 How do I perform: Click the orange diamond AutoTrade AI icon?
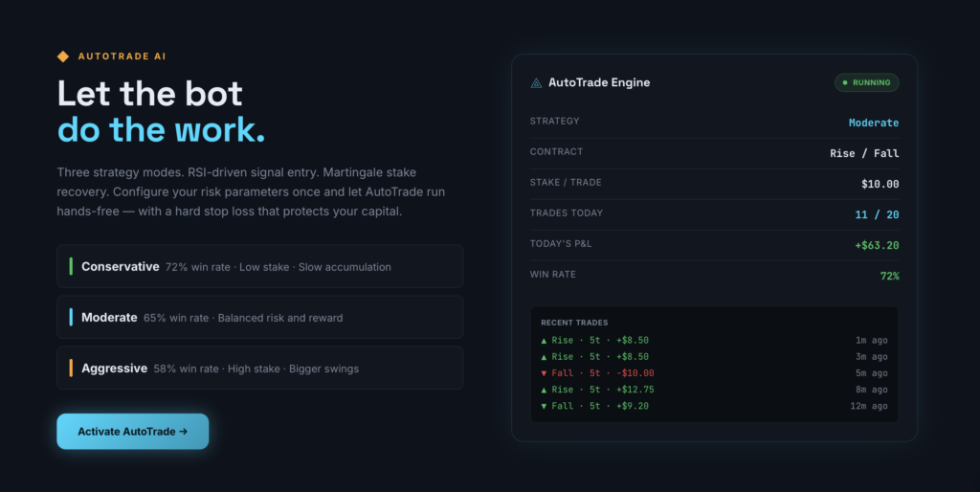coord(63,56)
